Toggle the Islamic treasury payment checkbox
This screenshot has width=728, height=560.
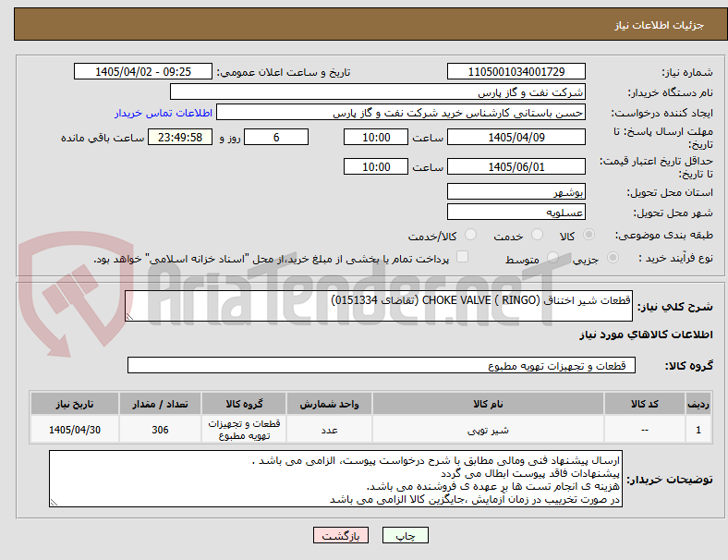463,257
